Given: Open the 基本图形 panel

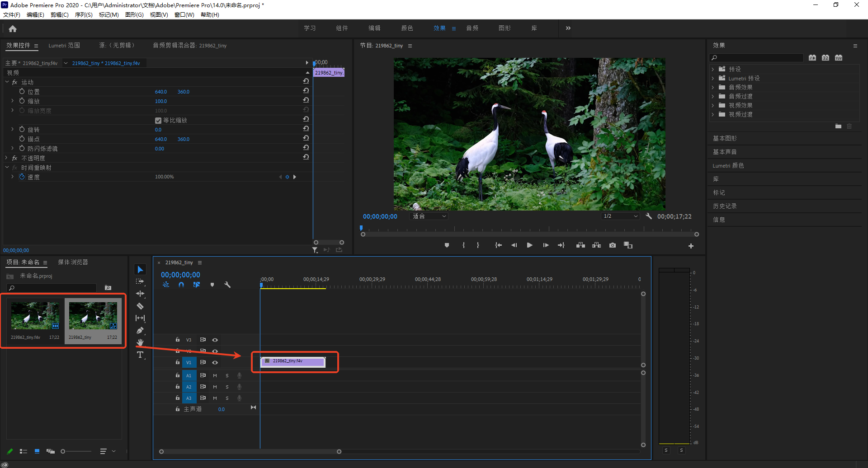Looking at the screenshot, I should pos(725,138).
